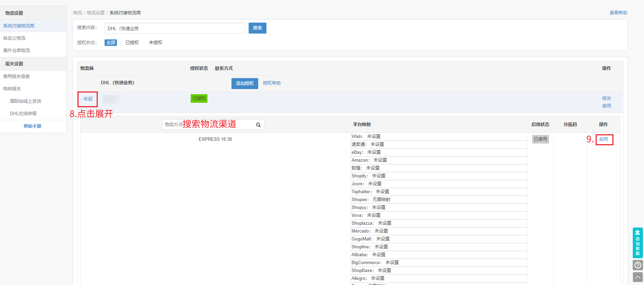The width and height of the screenshot is (644, 285).
Task: Open the 帮助手册 link
Action: (x=32, y=126)
